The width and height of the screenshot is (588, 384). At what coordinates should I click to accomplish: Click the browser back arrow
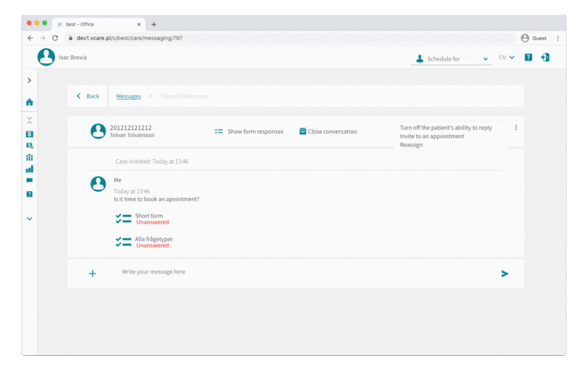[x=30, y=38]
